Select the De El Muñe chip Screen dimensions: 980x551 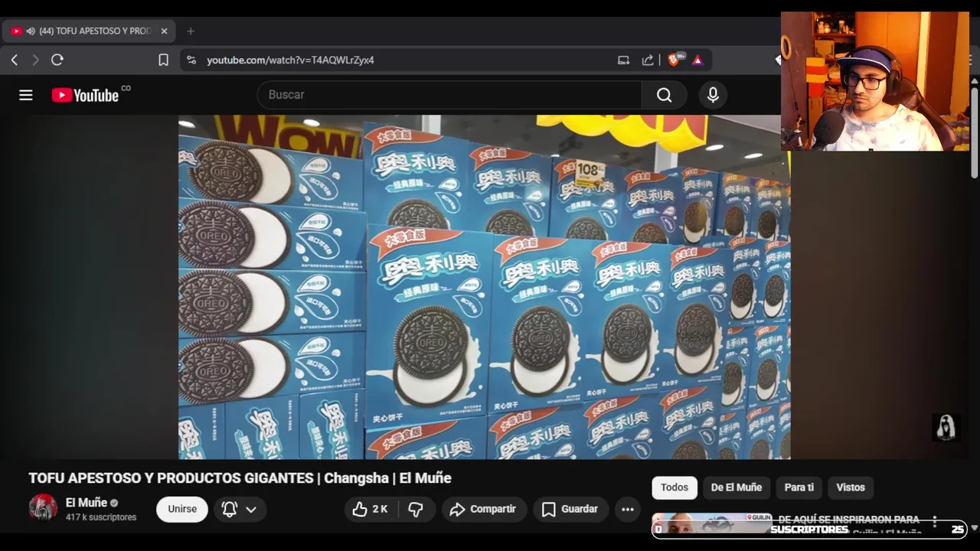[736, 487]
